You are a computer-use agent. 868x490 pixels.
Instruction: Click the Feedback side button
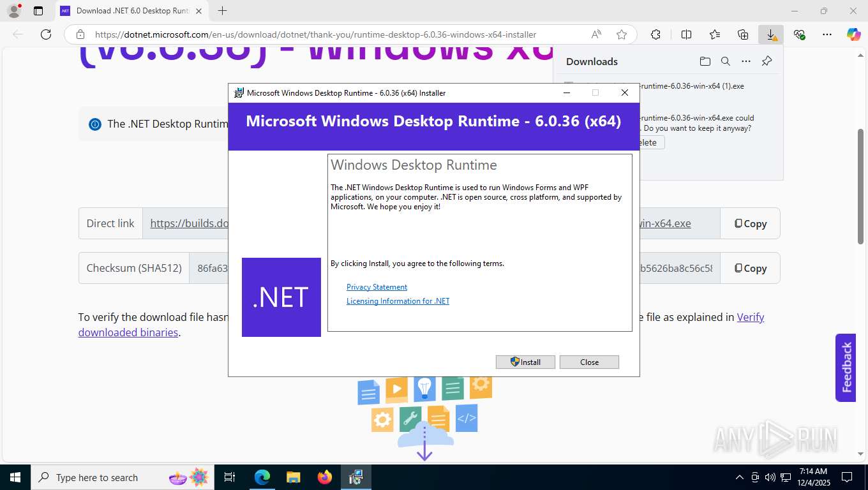click(x=846, y=367)
